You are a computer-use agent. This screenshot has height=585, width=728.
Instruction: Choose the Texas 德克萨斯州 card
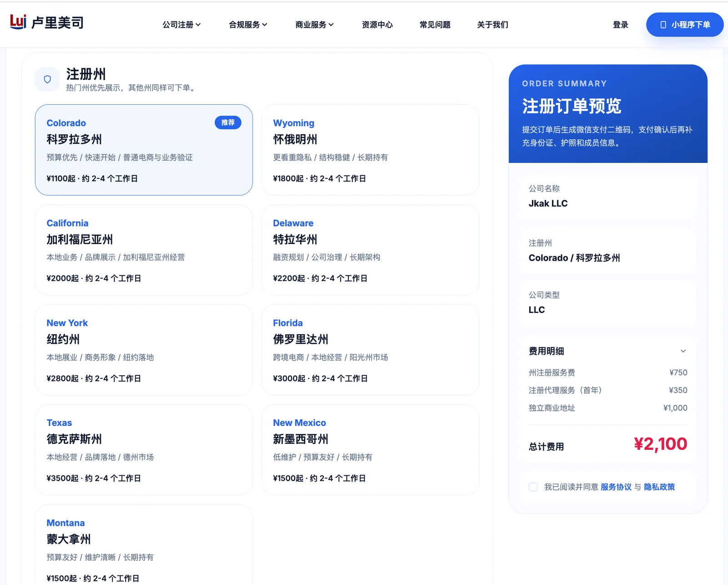144,450
